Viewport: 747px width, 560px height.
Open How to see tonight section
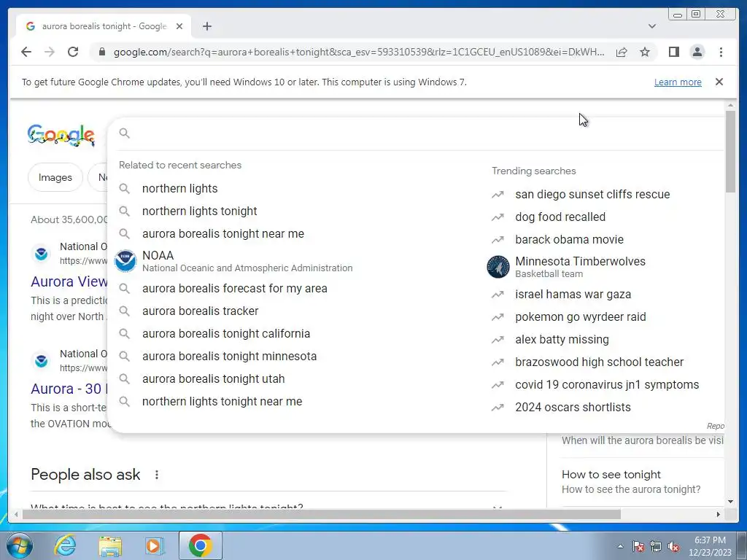(642, 481)
